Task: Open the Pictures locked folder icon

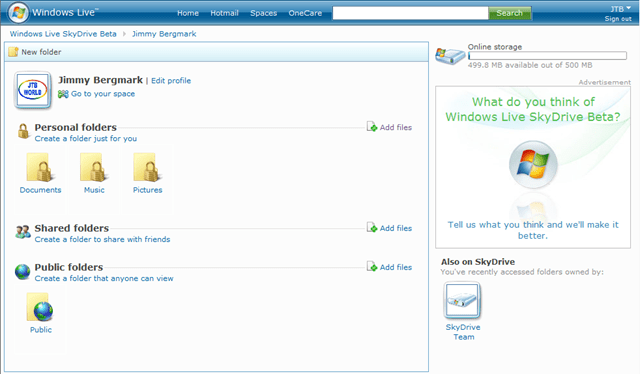Action: pyautogui.click(x=147, y=167)
